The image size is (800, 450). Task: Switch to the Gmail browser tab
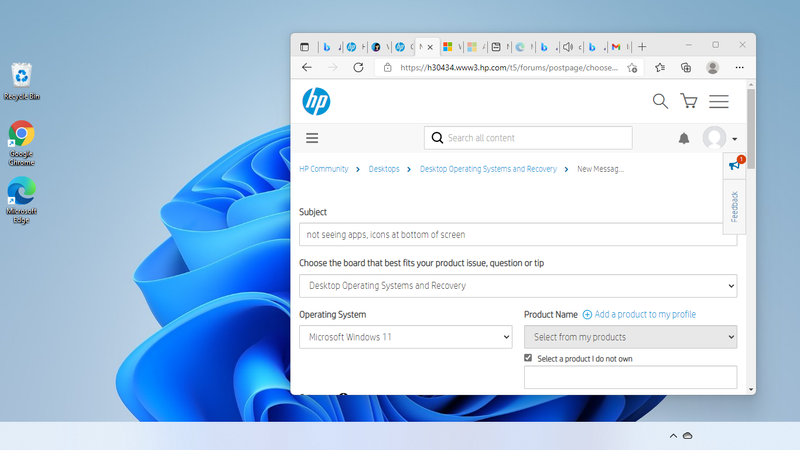pos(616,47)
